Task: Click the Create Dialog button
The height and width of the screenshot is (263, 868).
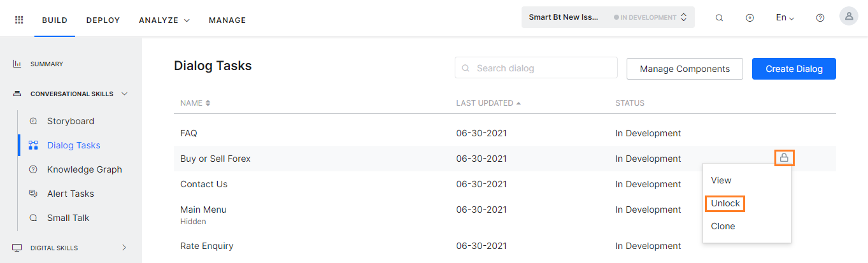Action: 793,69
